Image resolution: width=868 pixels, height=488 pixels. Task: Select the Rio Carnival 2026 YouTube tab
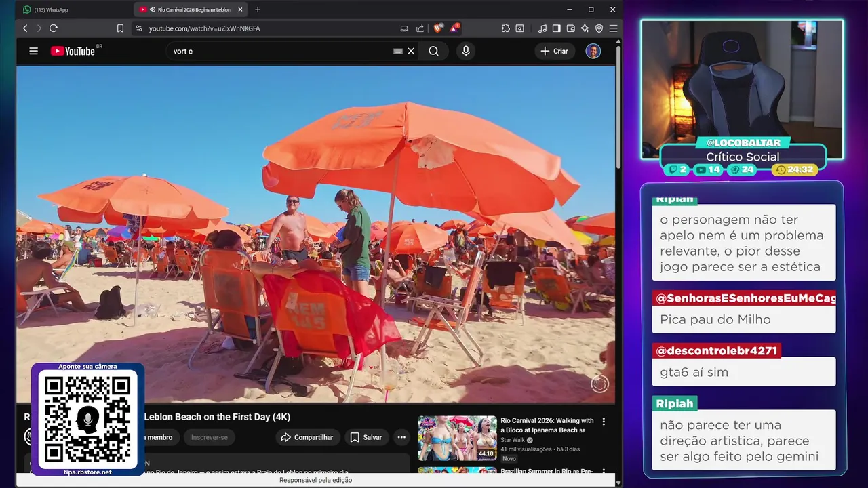click(190, 9)
